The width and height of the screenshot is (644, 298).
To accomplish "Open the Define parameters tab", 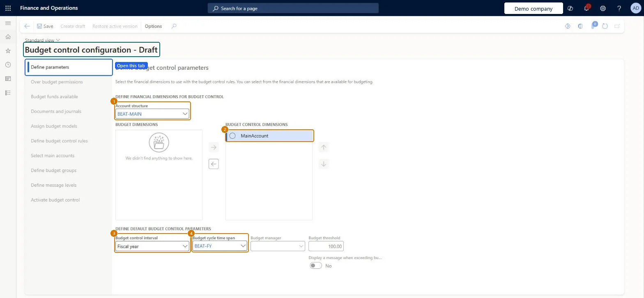I will pyautogui.click(x=69, y=67).
